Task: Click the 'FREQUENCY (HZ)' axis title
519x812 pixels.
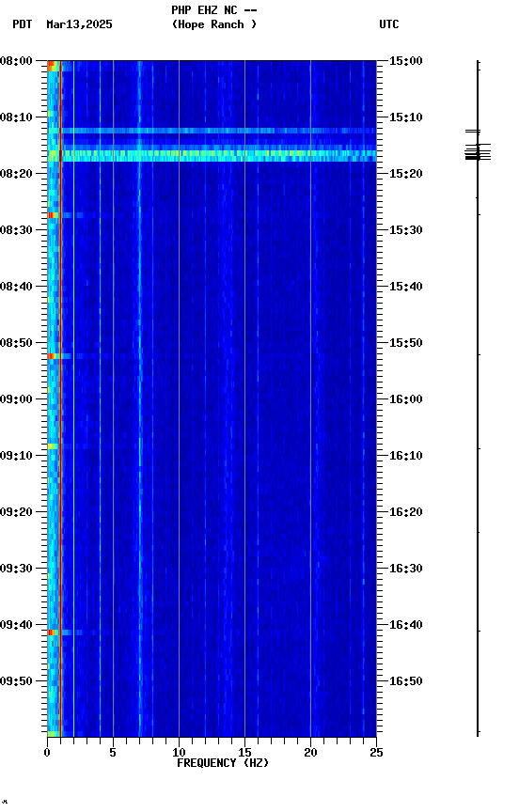Action: [223, 763]
